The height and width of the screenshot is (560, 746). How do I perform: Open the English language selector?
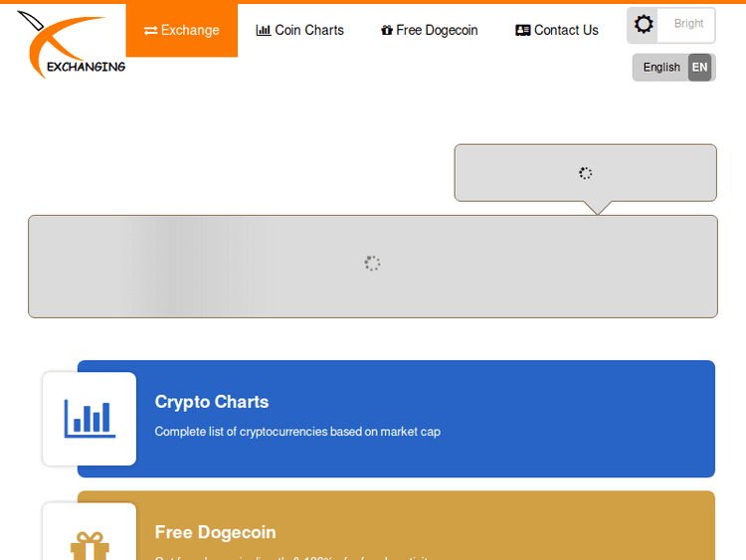[660, 68]
